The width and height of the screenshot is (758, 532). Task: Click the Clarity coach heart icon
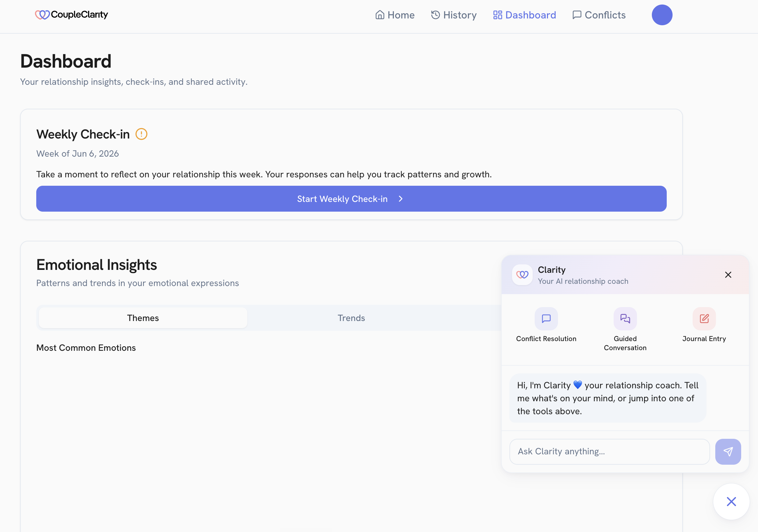(x=522, y=275)
